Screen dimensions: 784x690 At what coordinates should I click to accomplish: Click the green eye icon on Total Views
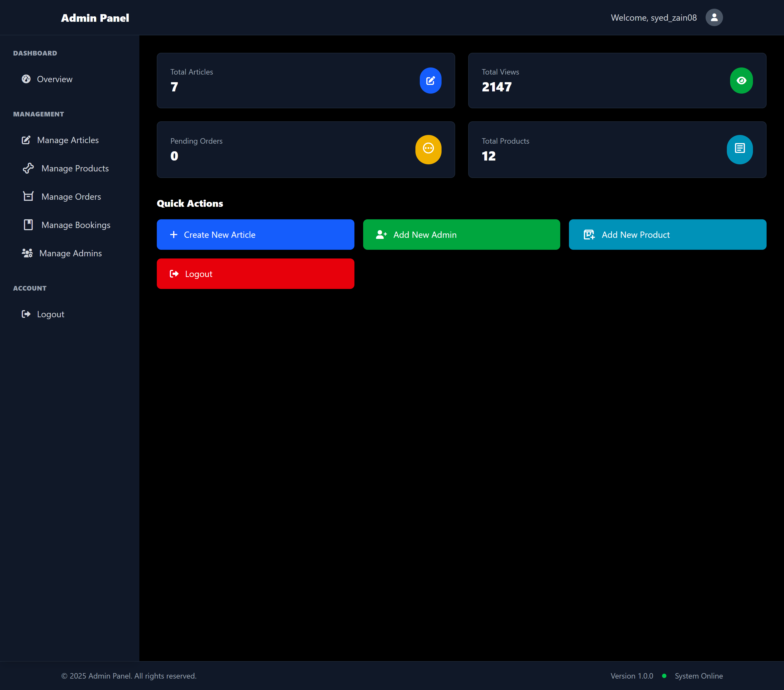[741, 81]
